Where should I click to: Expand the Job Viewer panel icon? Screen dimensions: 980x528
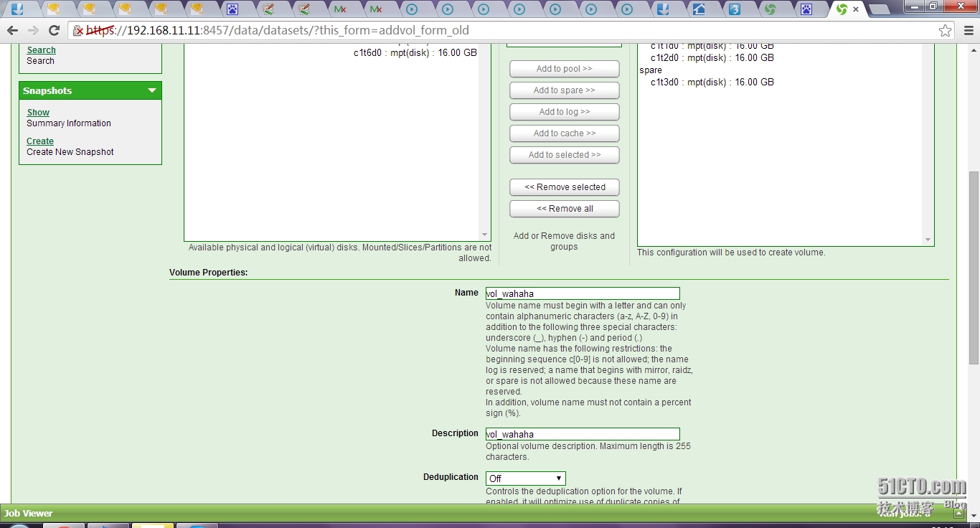pyautogui.click(x=959, y=513)
